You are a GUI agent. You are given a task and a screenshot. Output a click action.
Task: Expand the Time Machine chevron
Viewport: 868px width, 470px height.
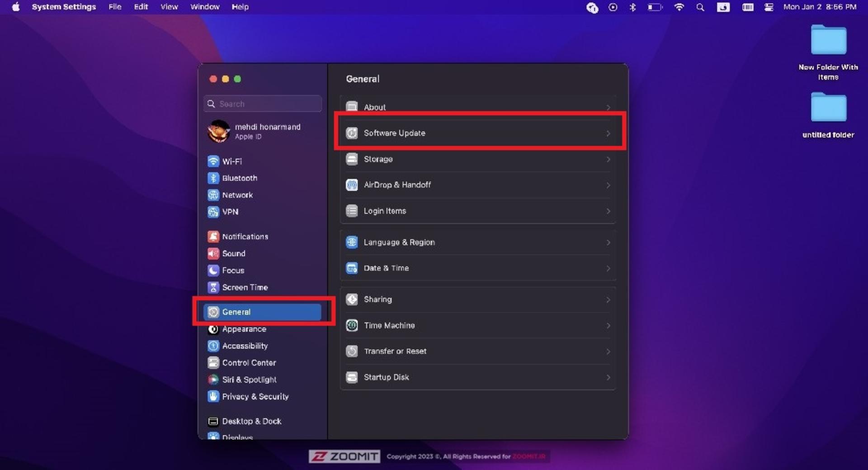point(608,325)
